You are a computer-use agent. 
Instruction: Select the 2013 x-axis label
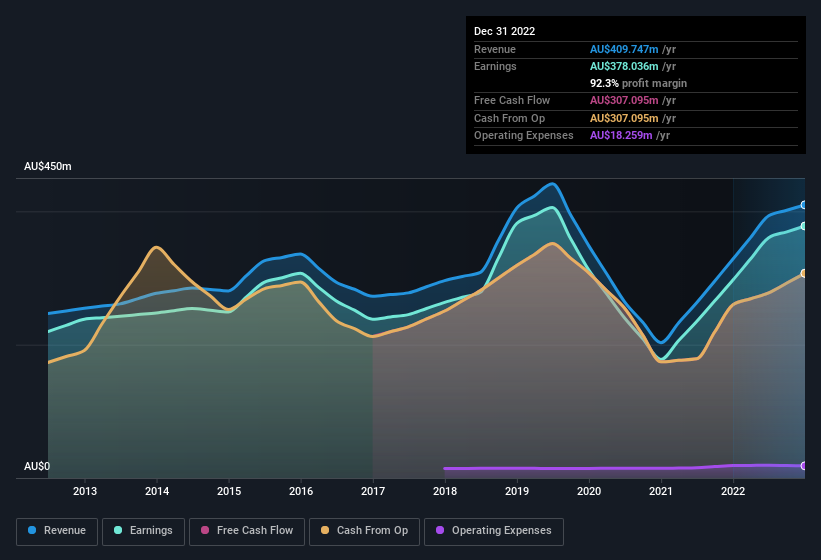tap(85, 491)
